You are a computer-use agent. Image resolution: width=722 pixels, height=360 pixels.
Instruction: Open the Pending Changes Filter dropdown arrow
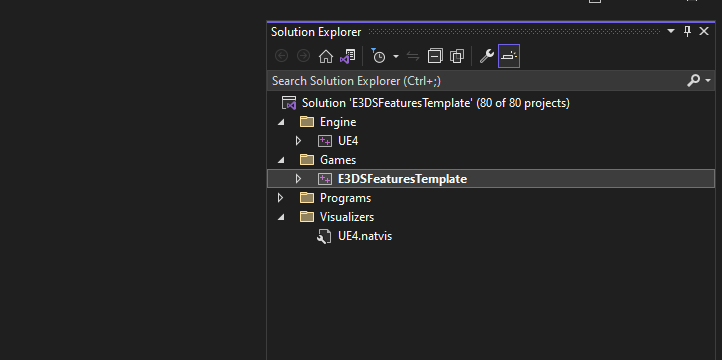point(396,56)
